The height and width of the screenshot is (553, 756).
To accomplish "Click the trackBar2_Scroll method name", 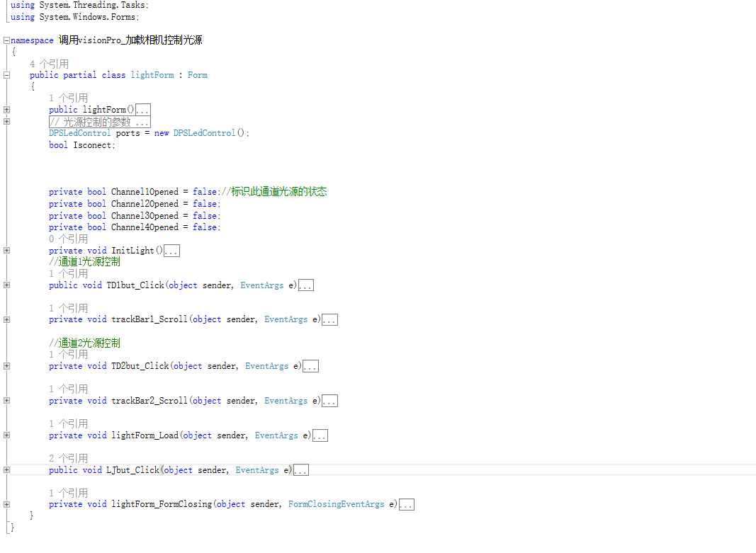I will (149, 401).
